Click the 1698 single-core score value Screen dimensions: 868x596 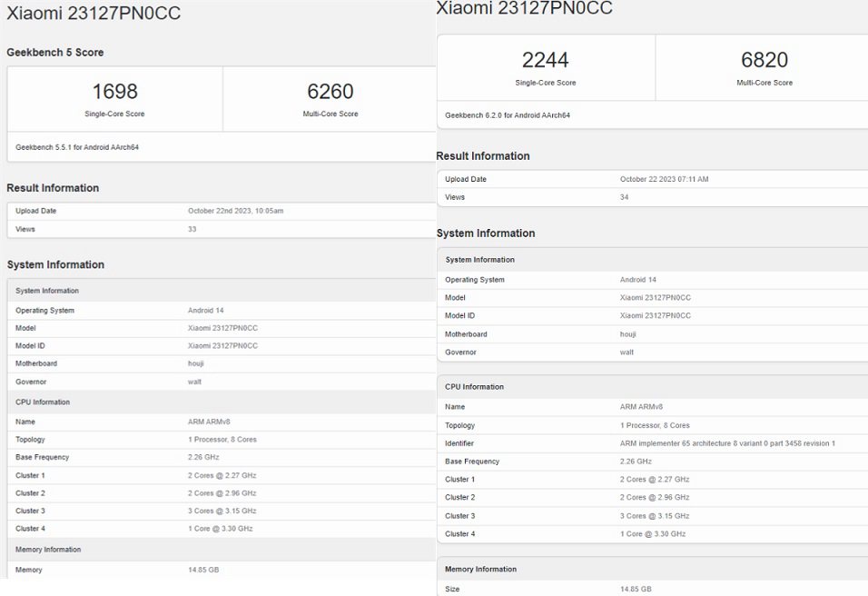(114, 92)
